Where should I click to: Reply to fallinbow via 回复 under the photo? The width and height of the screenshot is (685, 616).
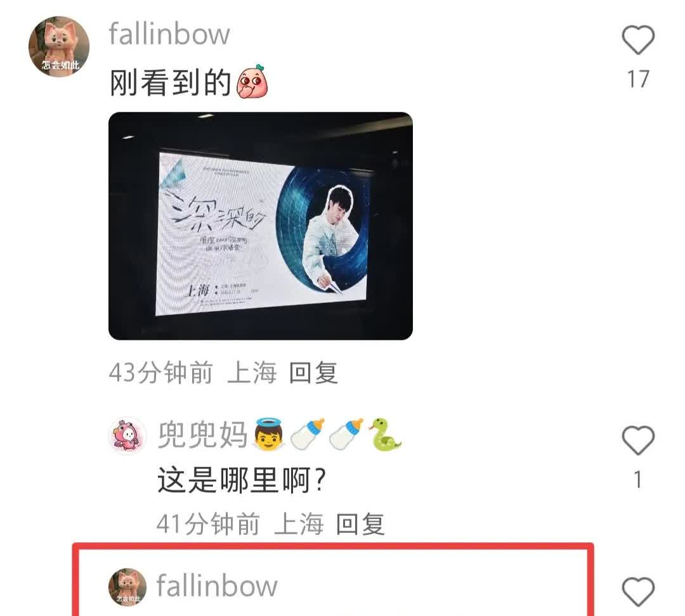313,373
